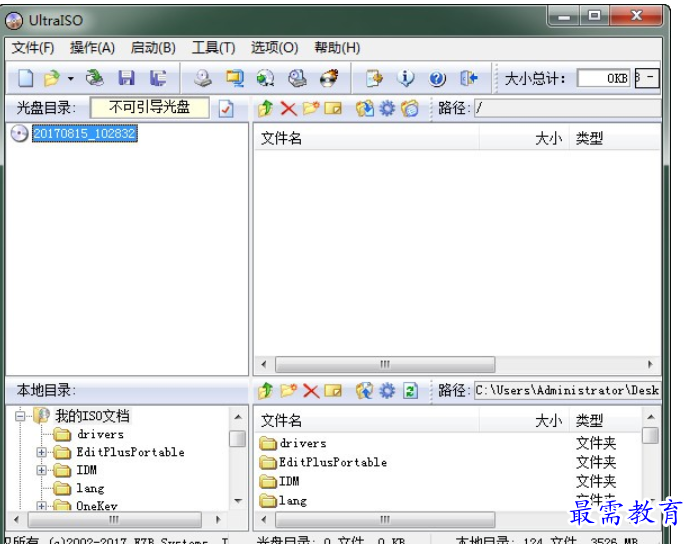Screen dimensions: 691x544
Task: Click the open CD/DVD disc icon
Action: coord(95,78)
